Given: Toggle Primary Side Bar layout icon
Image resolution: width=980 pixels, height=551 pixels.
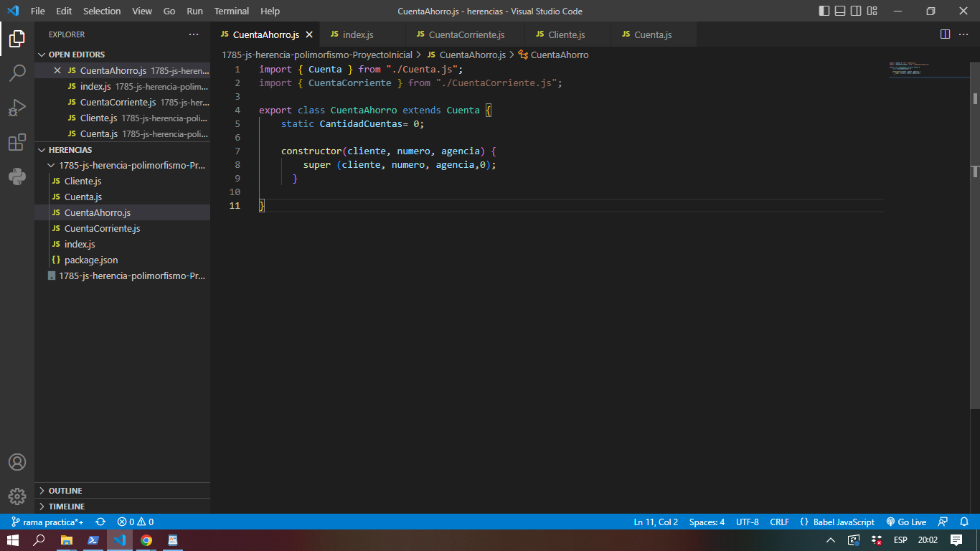Looking at the screenshot, I should [x=824, y=11].
